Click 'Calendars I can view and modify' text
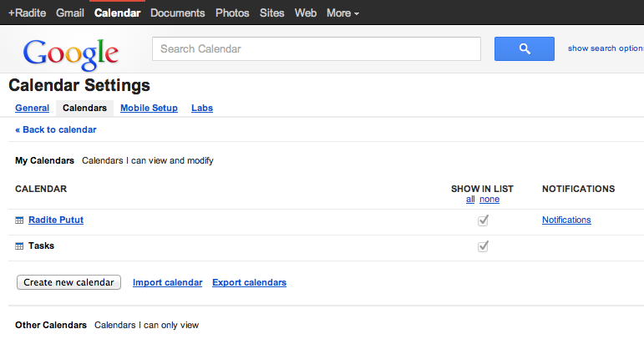 pyautogui.click(x=148, y=160)
